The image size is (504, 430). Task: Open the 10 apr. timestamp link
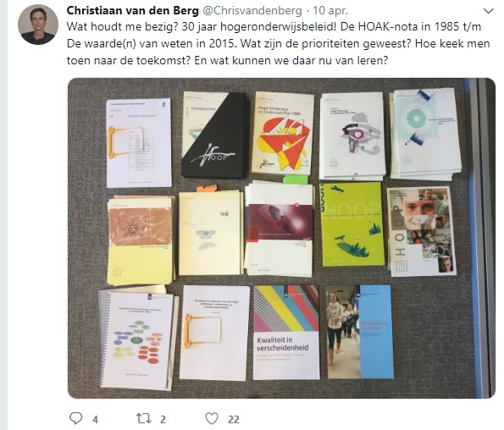pos(330,11)
